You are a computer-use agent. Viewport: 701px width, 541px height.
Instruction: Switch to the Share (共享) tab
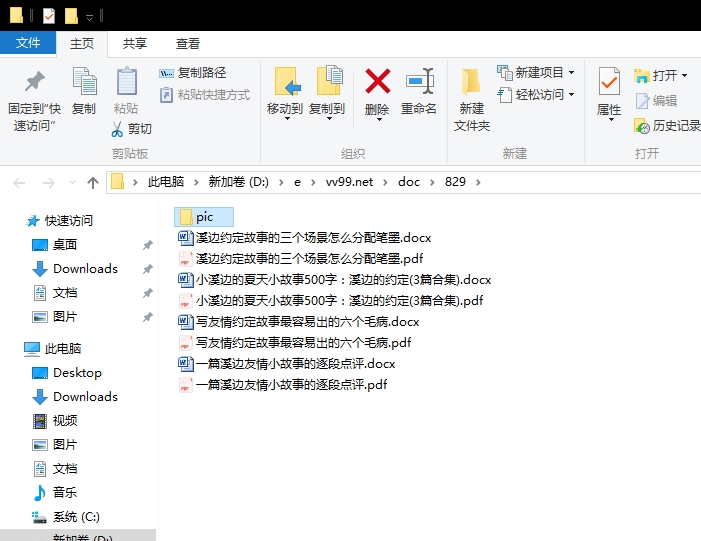pos(135,44)
